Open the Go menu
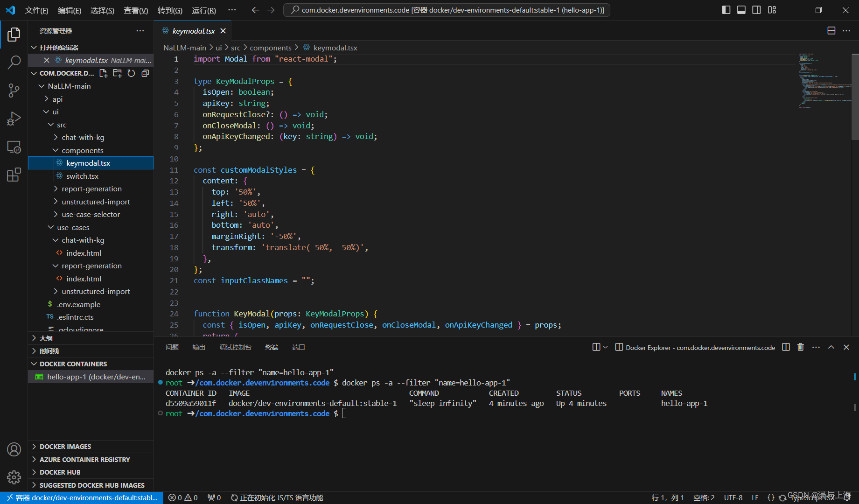The height and width of the screenshot is (504, 859). tap(170, 10)
